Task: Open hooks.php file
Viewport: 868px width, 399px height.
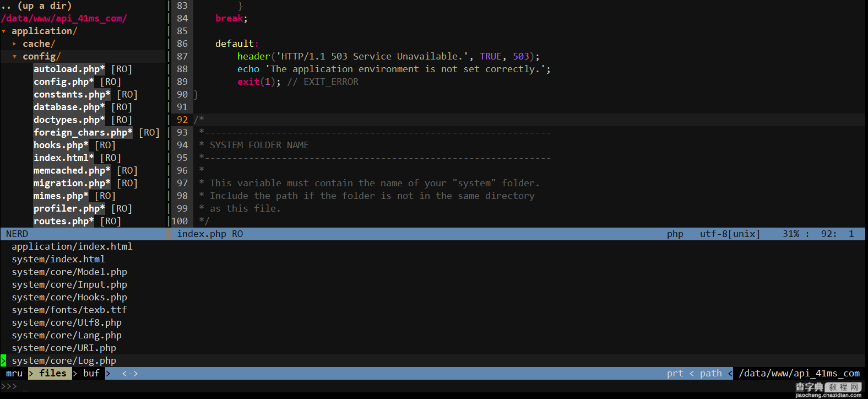Action: pos(61,145)
